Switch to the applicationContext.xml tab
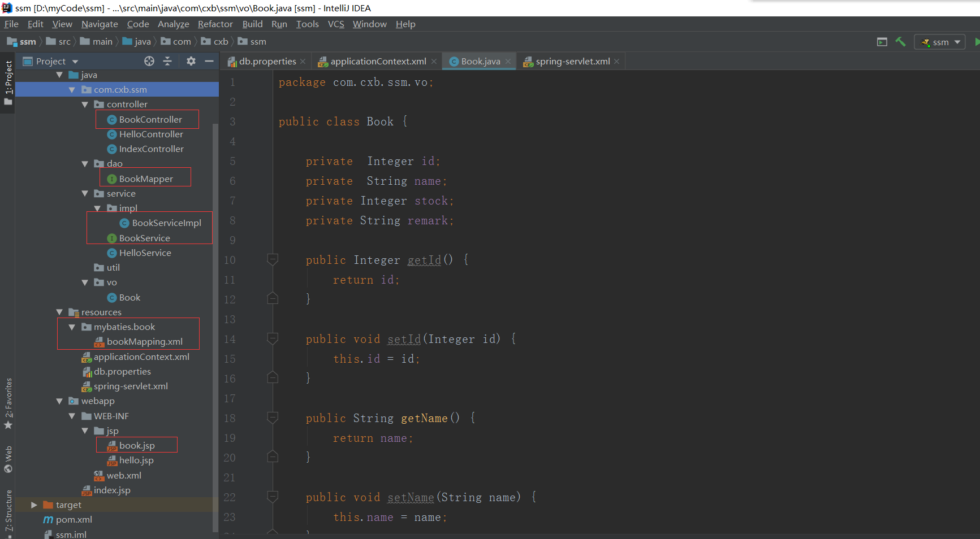 (x=376, y=61)
